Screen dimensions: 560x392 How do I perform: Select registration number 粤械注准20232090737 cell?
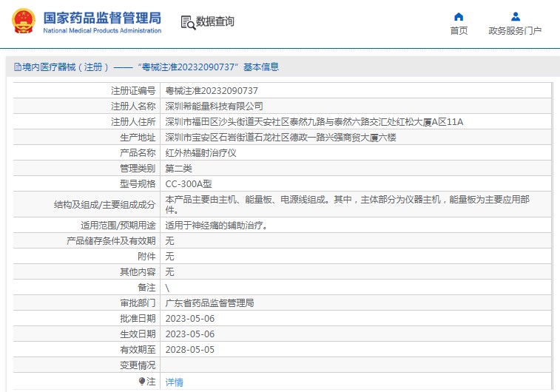(x=212, y=91)
